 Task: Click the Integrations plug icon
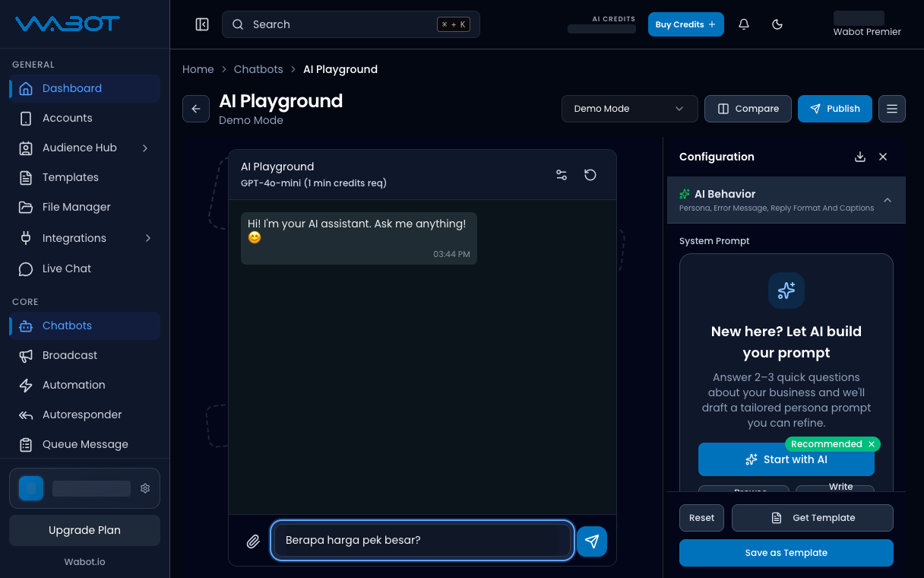[x=26, y=238]
